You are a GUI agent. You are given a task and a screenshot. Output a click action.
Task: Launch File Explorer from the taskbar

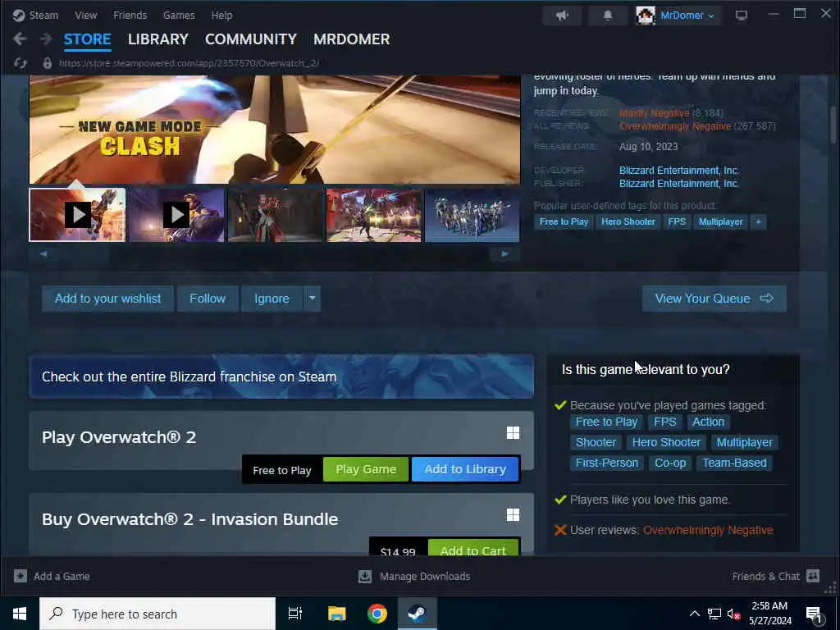point(336,614)
